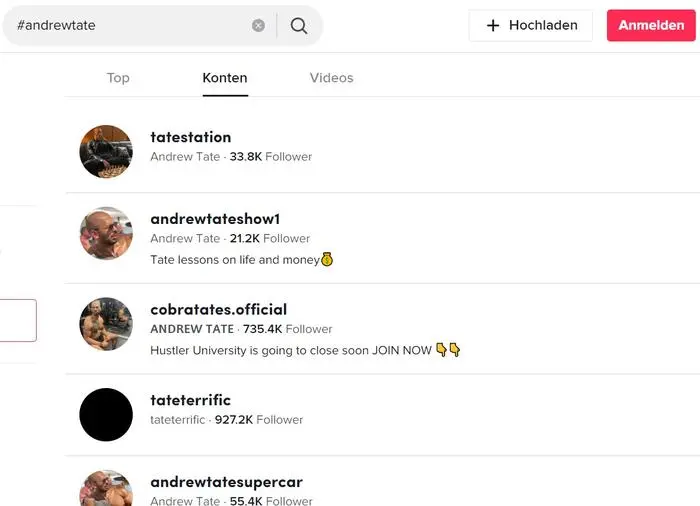Open andrewtatesupercar profile picture
Screen dimensions: 700x506
[106, 488]
